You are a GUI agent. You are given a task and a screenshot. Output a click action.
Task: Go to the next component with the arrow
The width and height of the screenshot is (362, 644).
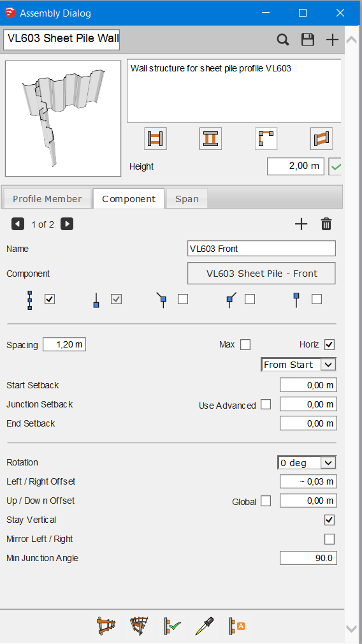(67, 224)
